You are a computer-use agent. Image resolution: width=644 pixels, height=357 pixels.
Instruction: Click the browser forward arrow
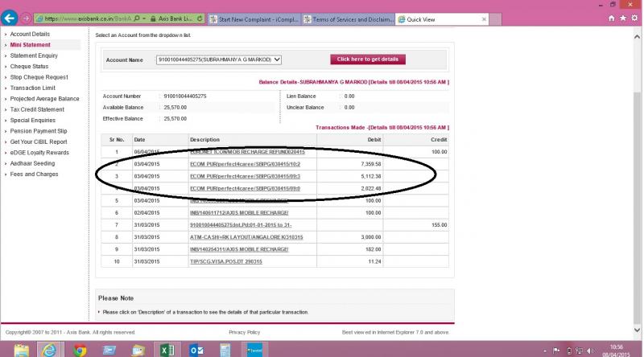click(26, 18)
